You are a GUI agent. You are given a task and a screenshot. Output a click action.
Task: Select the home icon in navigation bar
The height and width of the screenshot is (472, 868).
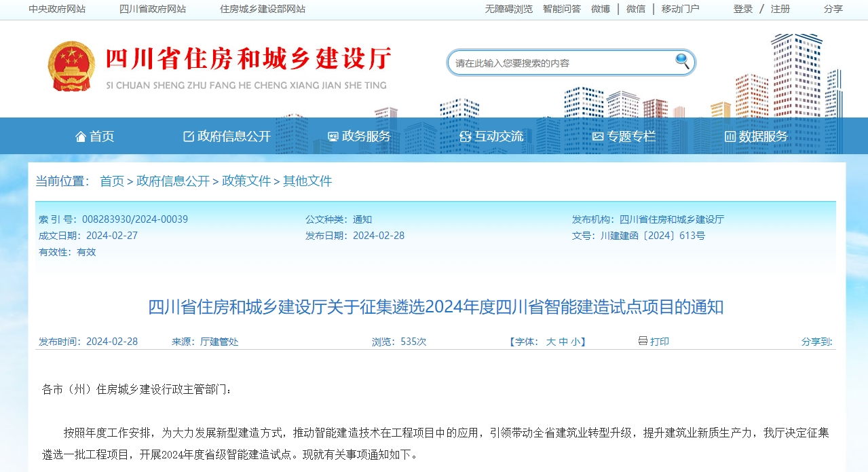80,136
